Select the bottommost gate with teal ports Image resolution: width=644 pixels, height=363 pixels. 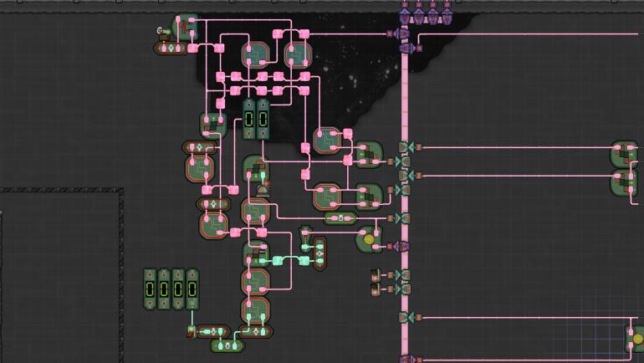227,345
